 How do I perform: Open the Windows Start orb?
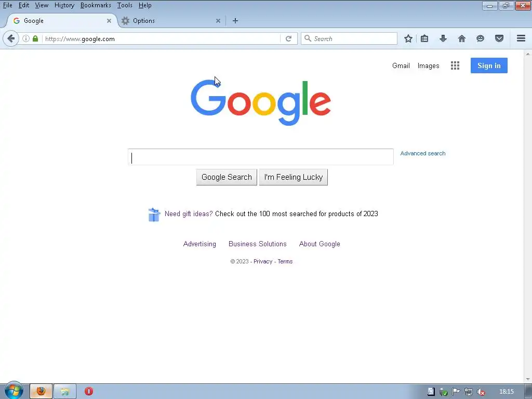(x=14, y=391)
